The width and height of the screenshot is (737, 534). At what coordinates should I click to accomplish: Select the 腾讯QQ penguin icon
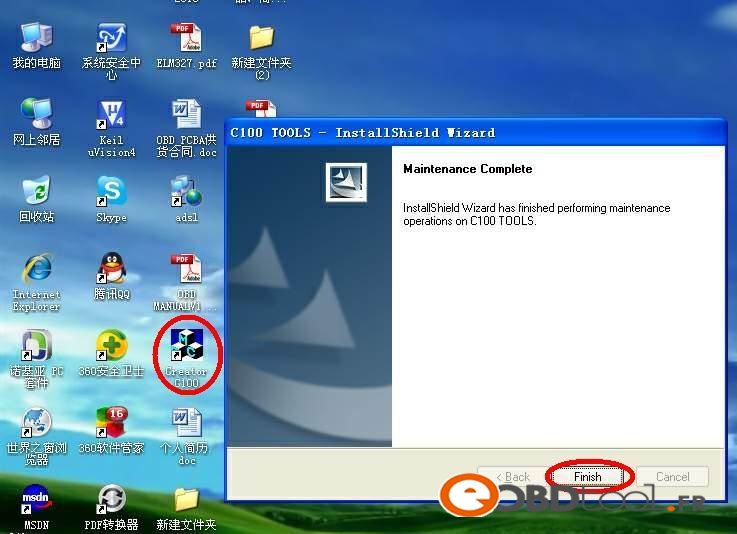point(111,268)
